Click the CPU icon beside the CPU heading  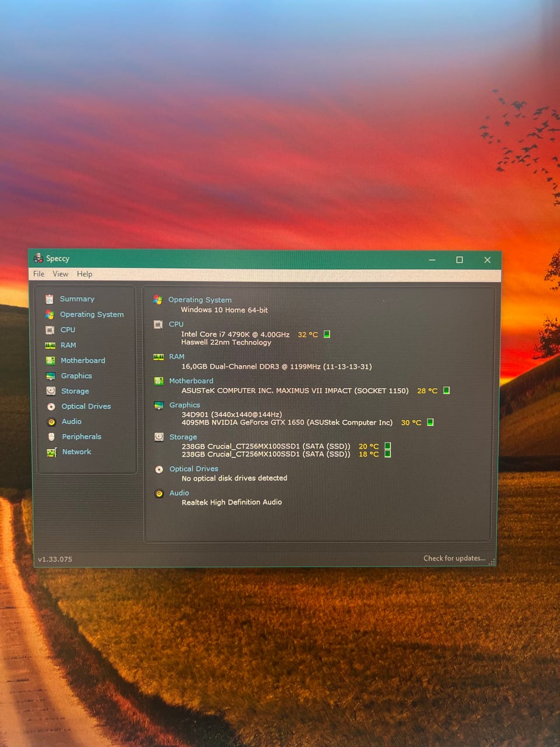click(x=158, y=324)
